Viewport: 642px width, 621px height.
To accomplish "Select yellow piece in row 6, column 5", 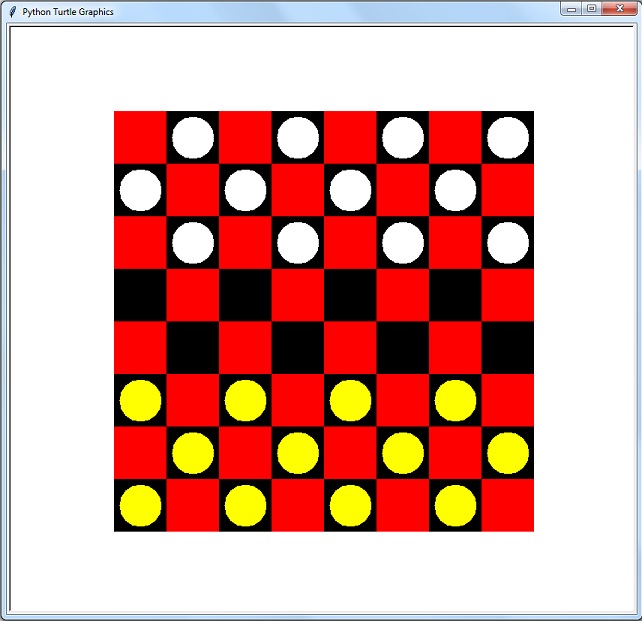I will pyautogui.click(x=350, y=400).
